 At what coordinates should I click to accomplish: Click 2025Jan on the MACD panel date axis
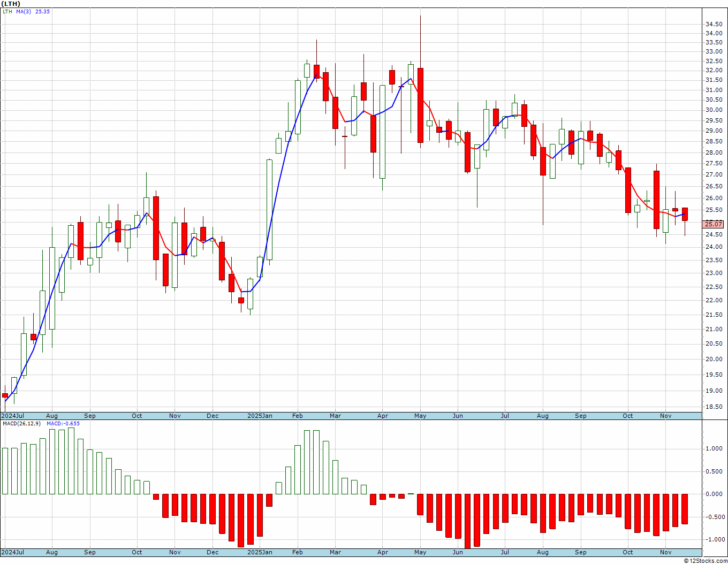tap(260, 552)
